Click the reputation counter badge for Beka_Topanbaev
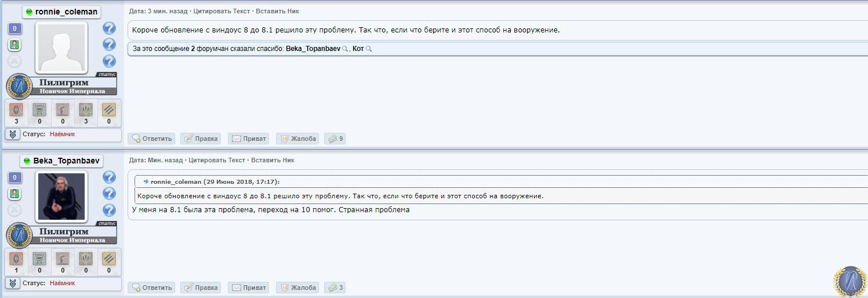The height and width of the screenshot is (298, 868). coord(14,177)
